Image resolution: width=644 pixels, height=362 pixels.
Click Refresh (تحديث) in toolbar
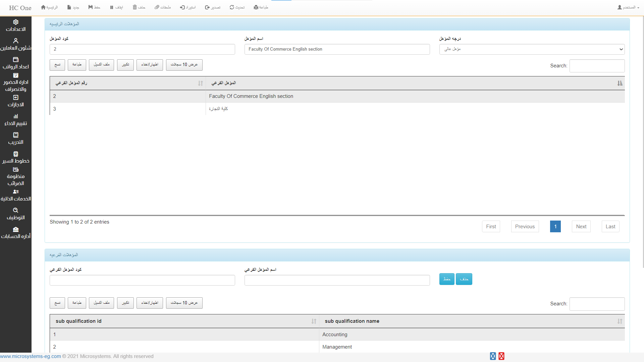[237, 7]
